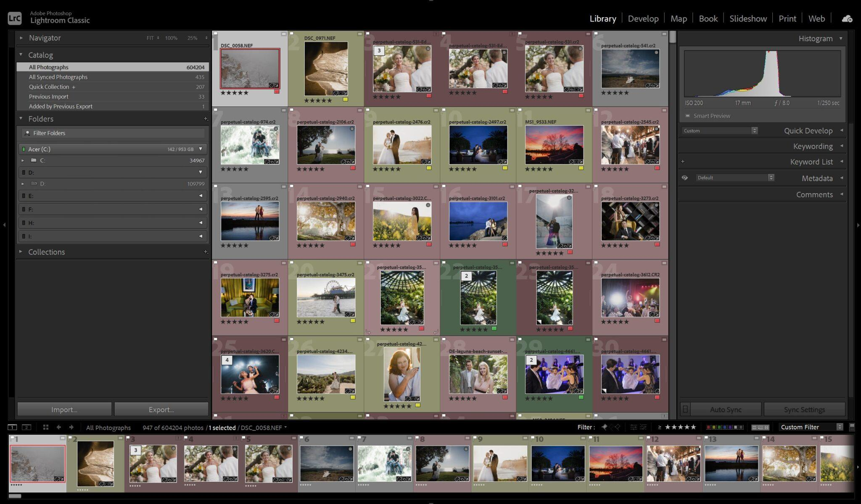The height and width of the screenshot is (504, 861).
Task: Select main window display icon 1
Action: click(x=13, y=427)
